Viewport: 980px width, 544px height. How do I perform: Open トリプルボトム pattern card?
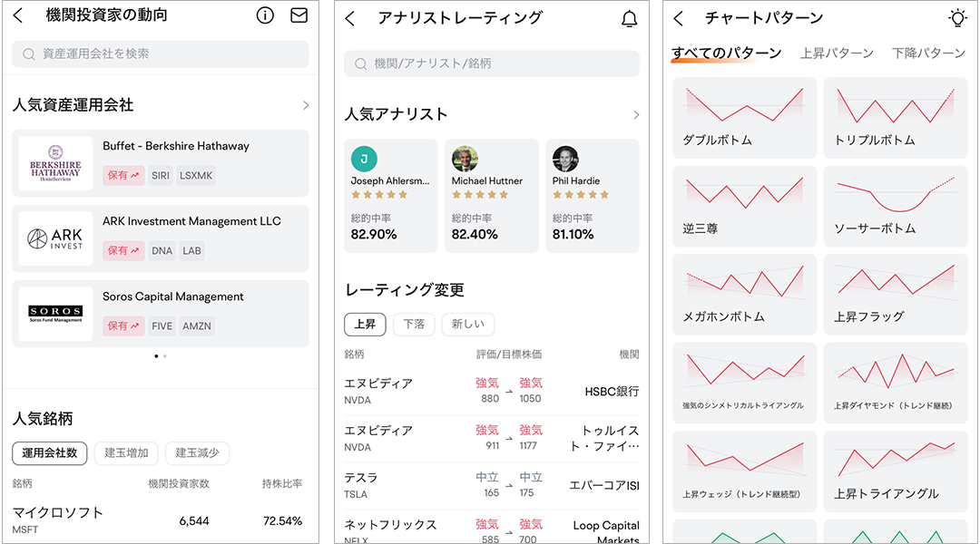(896, 118)
